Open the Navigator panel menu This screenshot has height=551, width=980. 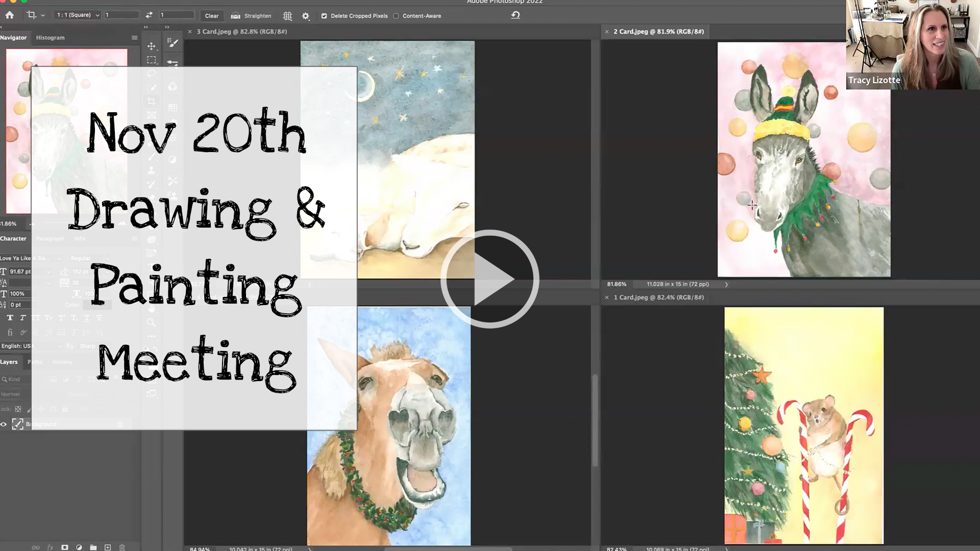click(134, 38)
